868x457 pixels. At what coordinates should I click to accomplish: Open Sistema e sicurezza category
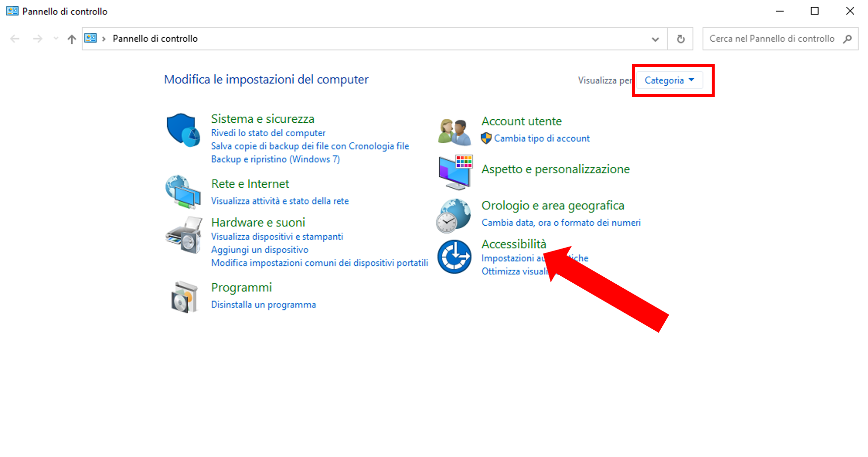[x=263, y=119]
